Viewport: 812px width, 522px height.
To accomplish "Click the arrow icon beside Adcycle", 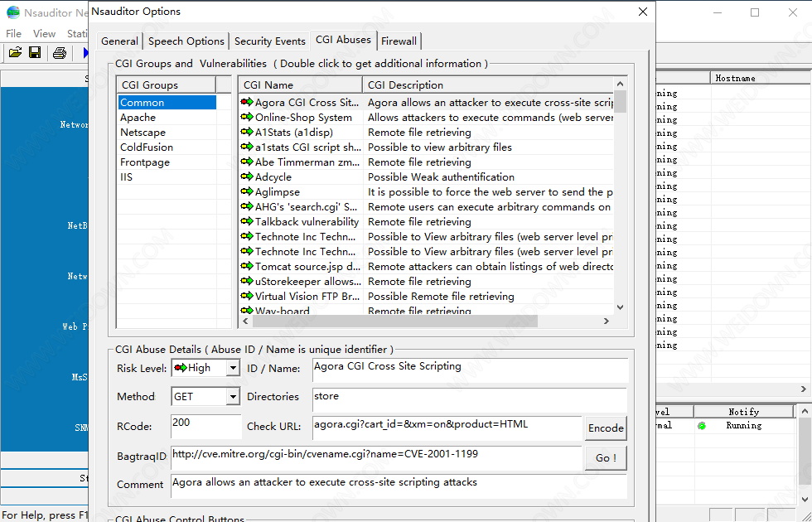I will tap(247, 176).
